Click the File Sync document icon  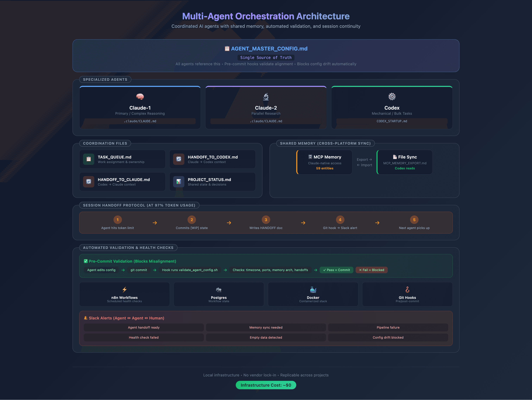click(395, 157)
